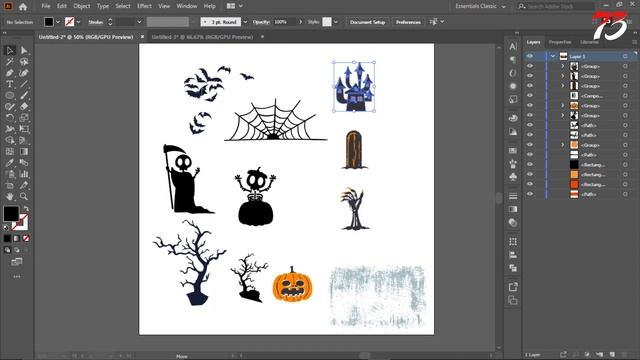
Task: Click the Preferences button
Action: 408,22
